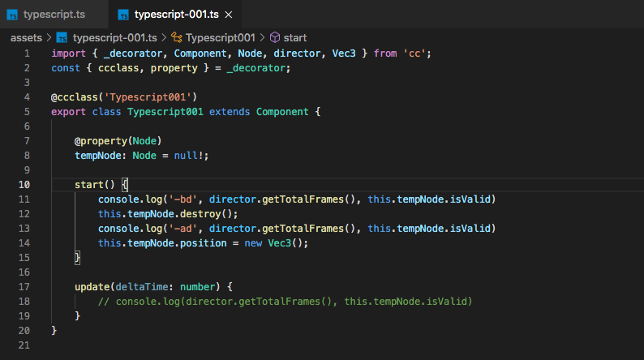Expand the chevron after typescript-001.ts breadcrumb
The width and height of the screenshot is (644, 360).
pos(163,37)
